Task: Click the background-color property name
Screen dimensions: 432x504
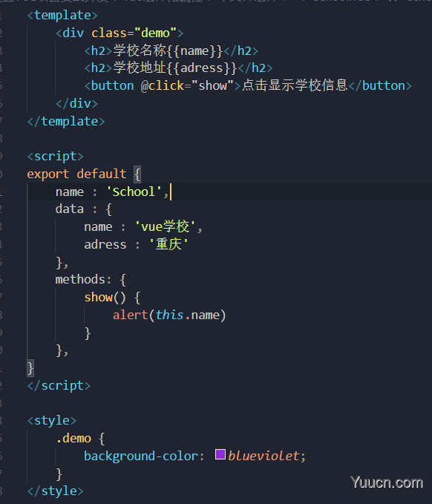Action: pos(141,456)
